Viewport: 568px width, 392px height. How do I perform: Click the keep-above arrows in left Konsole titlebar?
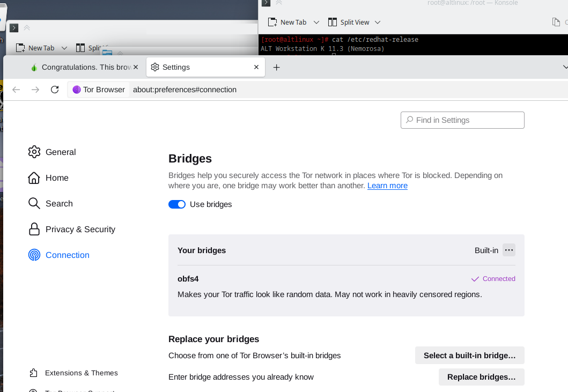27,28
